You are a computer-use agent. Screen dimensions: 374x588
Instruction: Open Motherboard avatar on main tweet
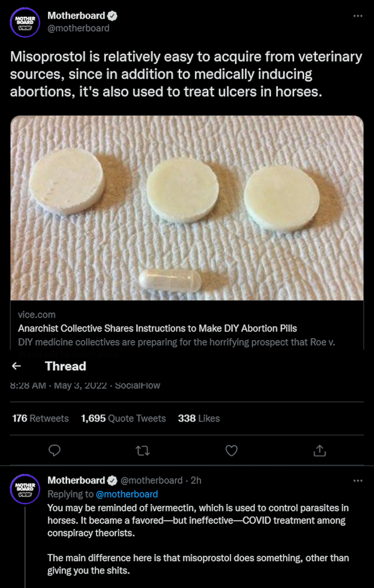[25, 22]
